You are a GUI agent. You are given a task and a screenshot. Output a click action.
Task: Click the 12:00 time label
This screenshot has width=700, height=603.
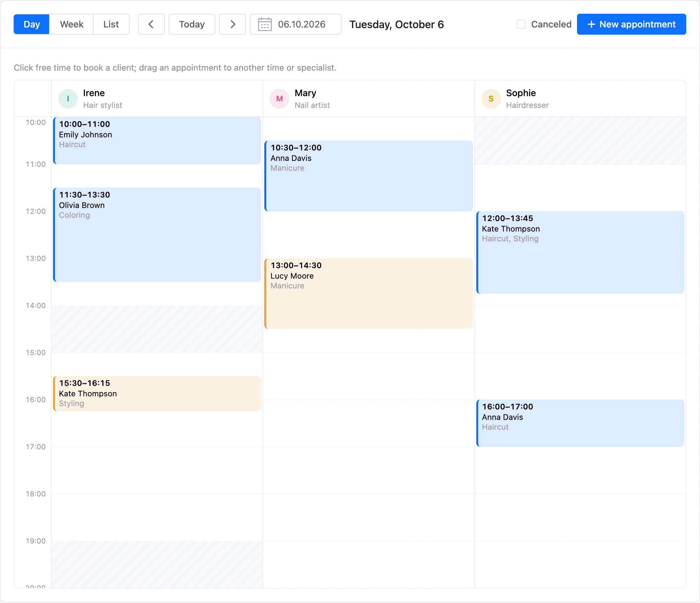[35, 211]
